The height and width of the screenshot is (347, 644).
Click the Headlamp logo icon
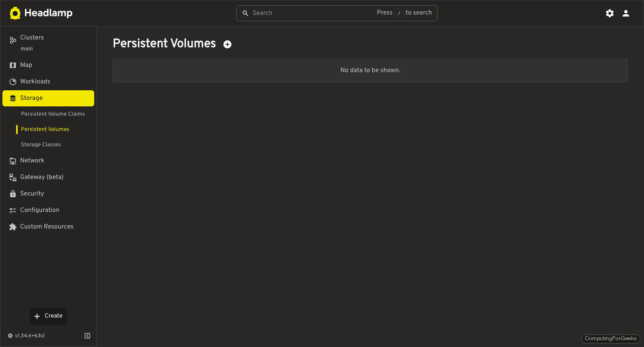tap(15, 13)
